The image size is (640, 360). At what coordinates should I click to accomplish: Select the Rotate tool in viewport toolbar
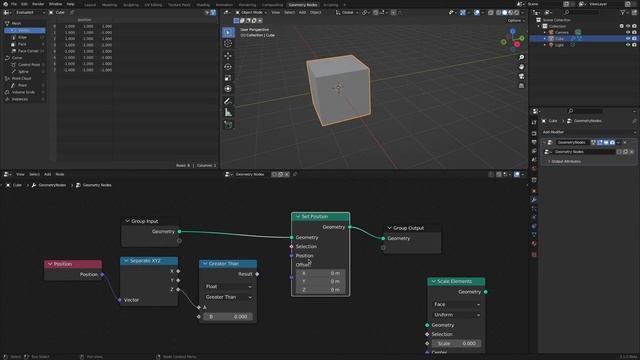click(228, 67)
